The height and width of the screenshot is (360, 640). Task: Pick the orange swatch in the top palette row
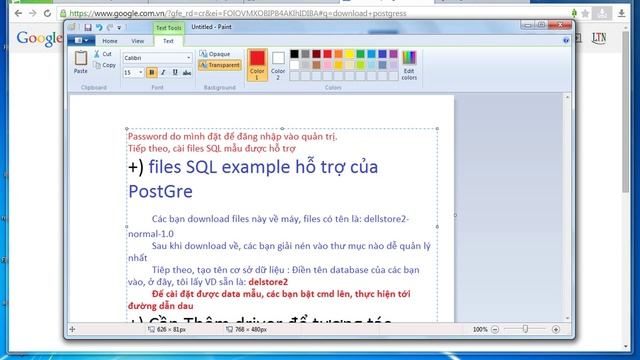pyautogui.click(x=338, y=54)
